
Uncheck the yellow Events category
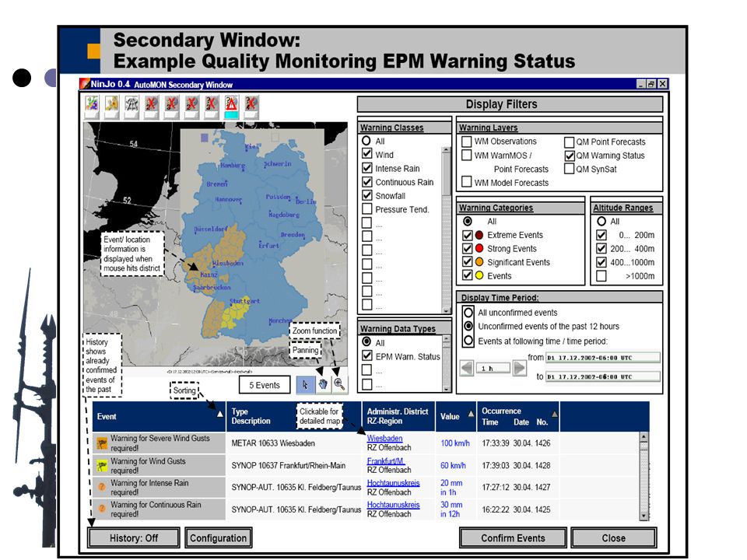click(x=468, y=275)
